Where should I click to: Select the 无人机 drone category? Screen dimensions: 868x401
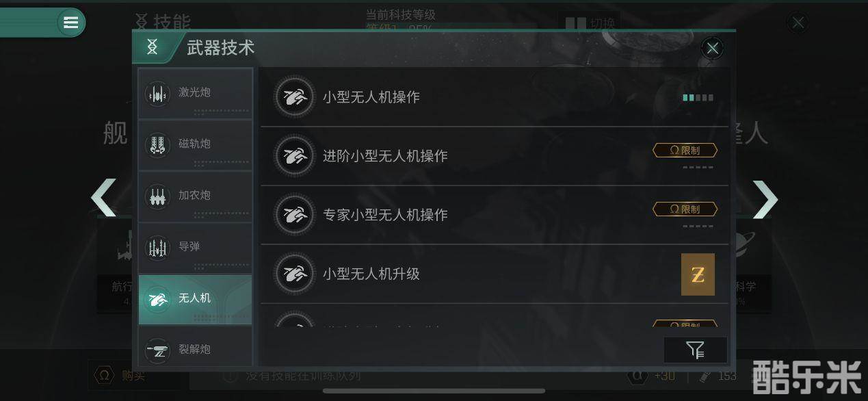click(x=195, y=299)
